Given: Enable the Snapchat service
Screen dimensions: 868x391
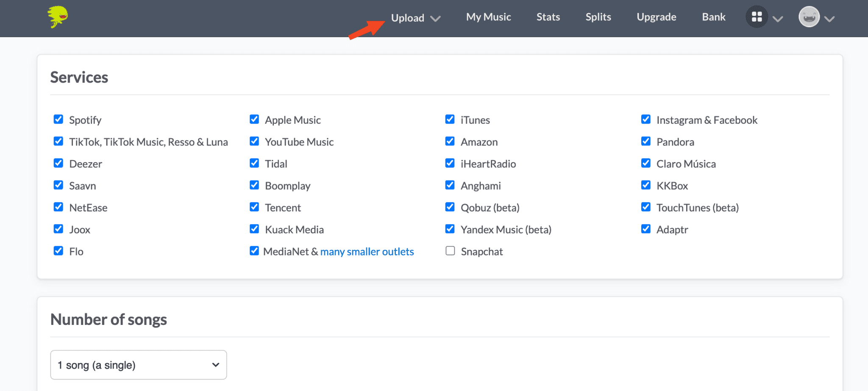Looking at the screenshot, I should point(450,251).
